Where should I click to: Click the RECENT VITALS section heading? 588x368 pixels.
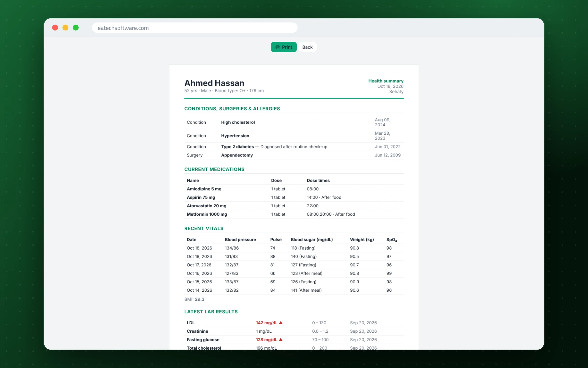pyautogui.click(x=204, y=229)
